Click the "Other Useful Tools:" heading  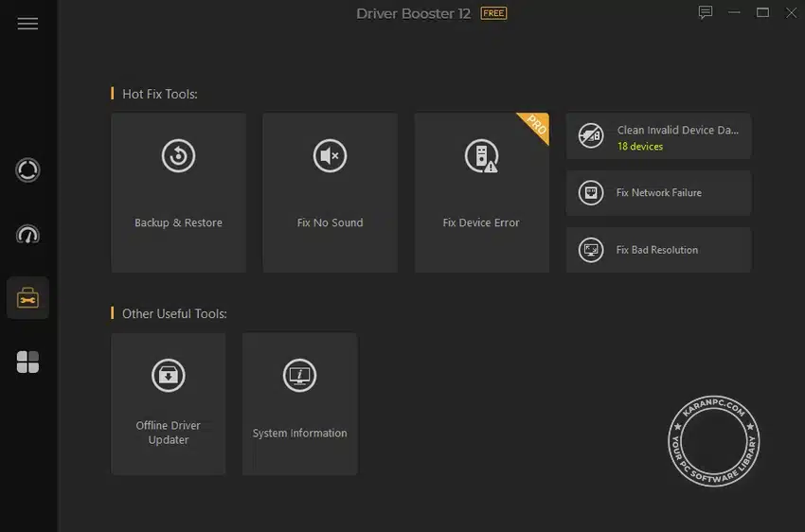click(x=174, y=314)
